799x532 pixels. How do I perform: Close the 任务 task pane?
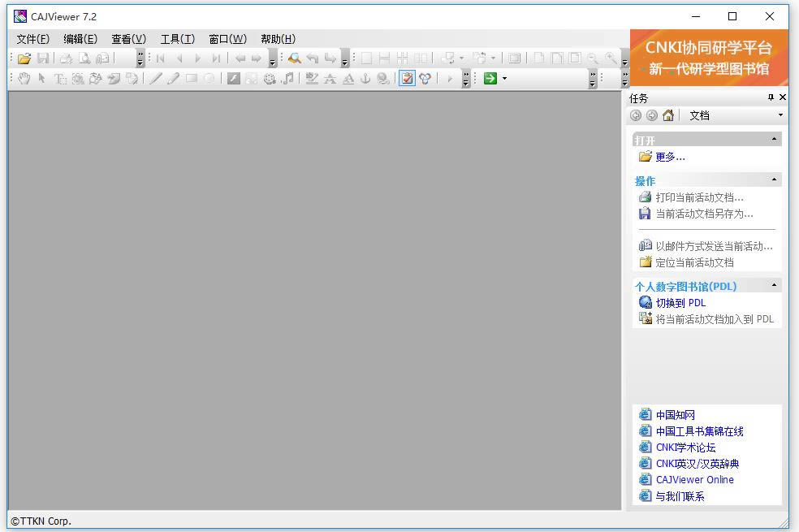click(783, 97)
